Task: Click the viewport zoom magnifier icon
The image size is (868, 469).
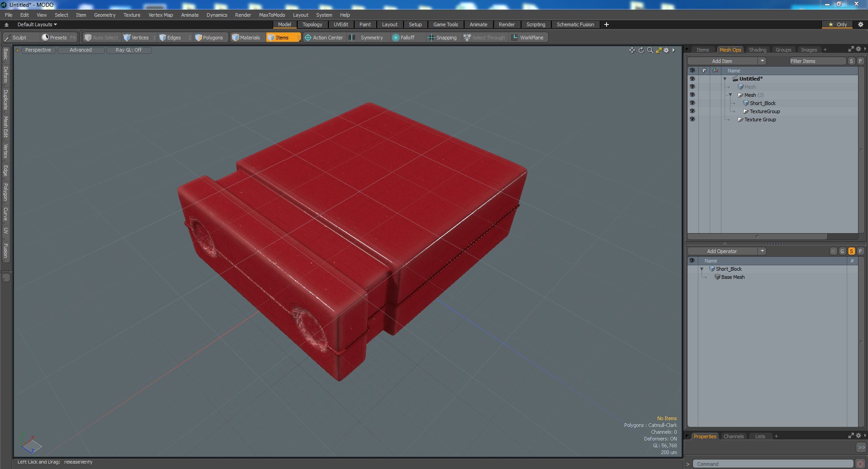Action: (650, 50)
